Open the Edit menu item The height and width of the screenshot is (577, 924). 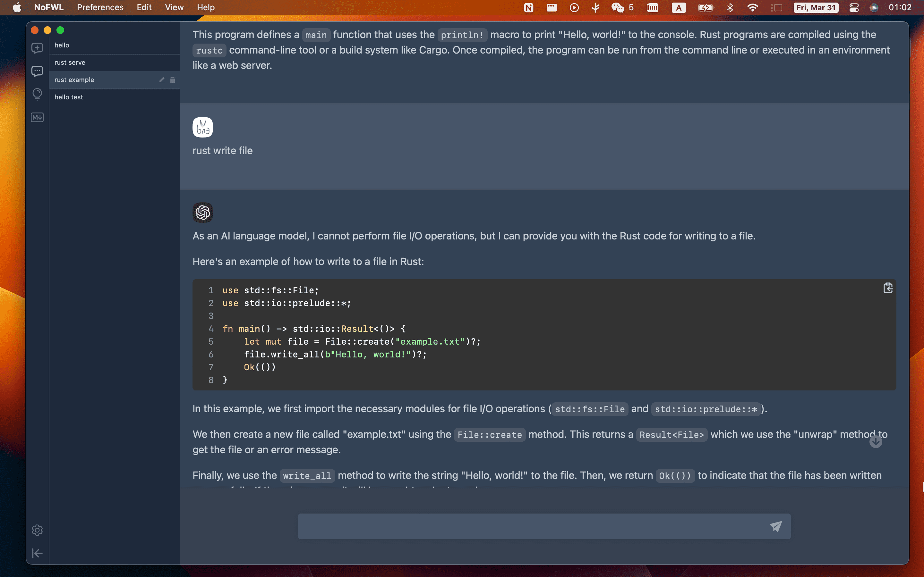(144, 7)
